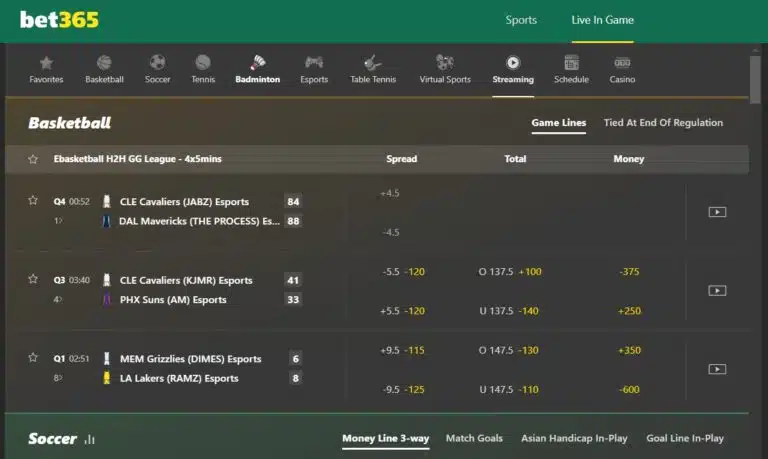The image size is (768, 459).
Task: Select Asian Handicap In-Play tab
Action: pos(574,438)
